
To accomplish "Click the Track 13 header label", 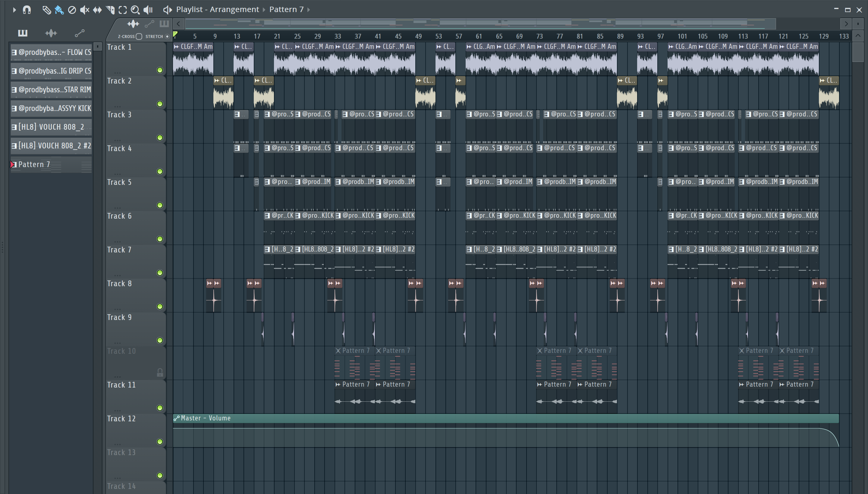I will pyautogui.click(x=121, y=453).
